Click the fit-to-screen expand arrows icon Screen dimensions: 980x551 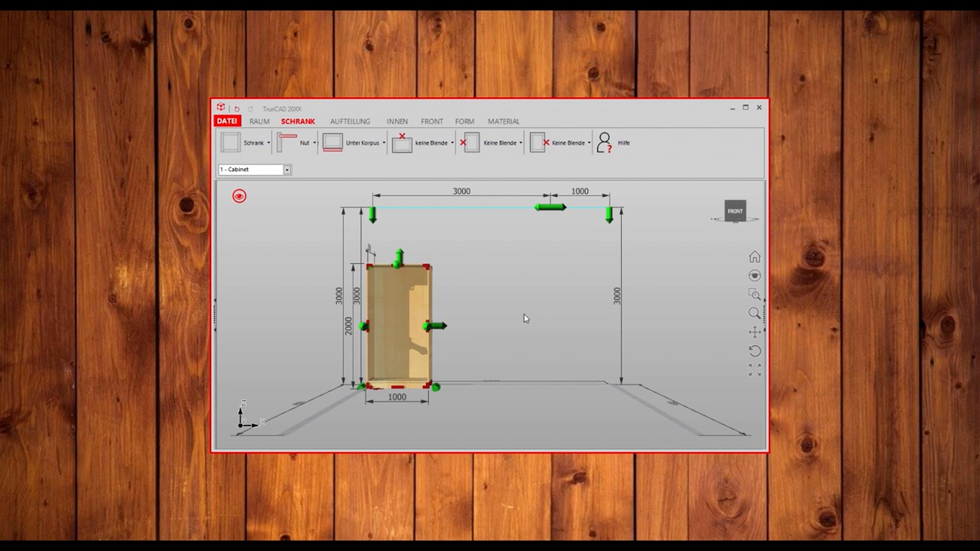tap(755, 370)
